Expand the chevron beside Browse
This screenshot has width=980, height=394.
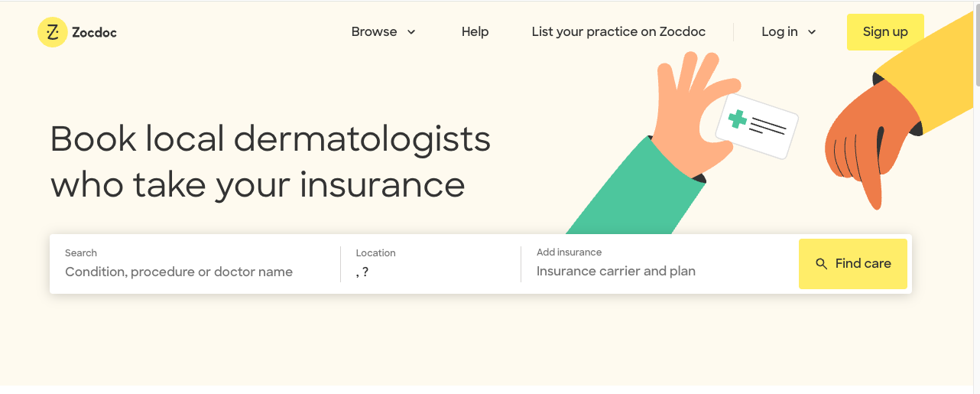coord(411,32)
